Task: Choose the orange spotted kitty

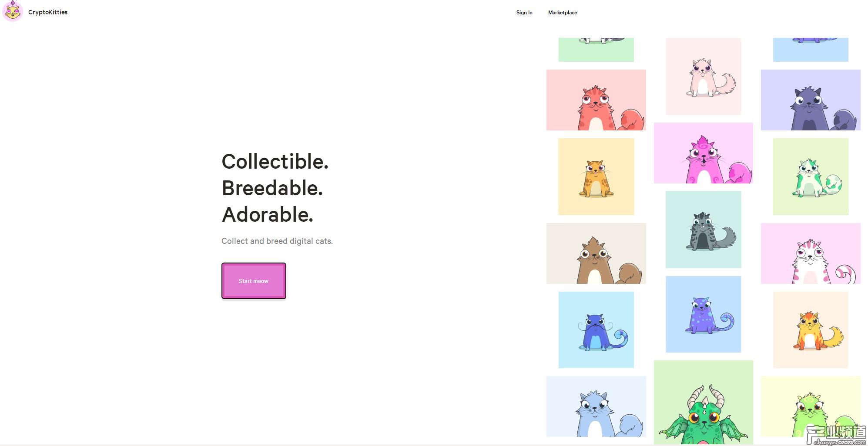Action: [x=596, y=176]
